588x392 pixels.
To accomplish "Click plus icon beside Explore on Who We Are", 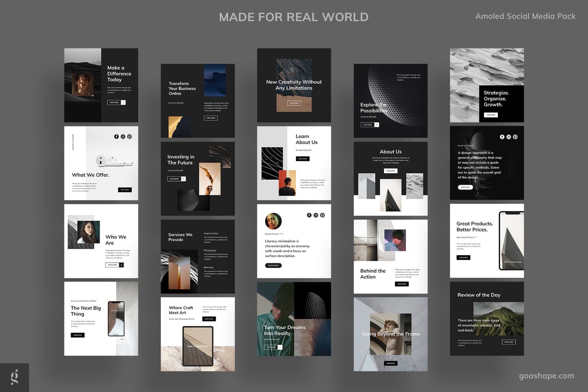I will [x=121, y=265].
